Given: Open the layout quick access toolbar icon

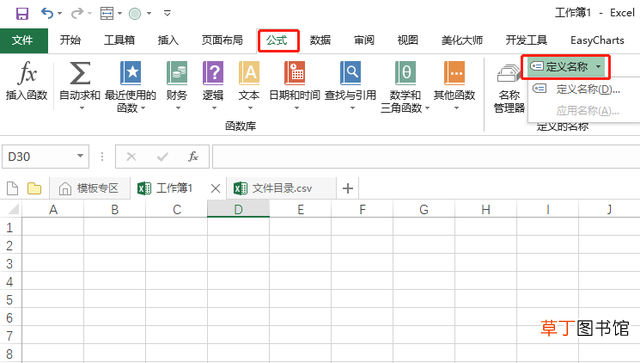Looking at the screenshot, I should 107,13.
